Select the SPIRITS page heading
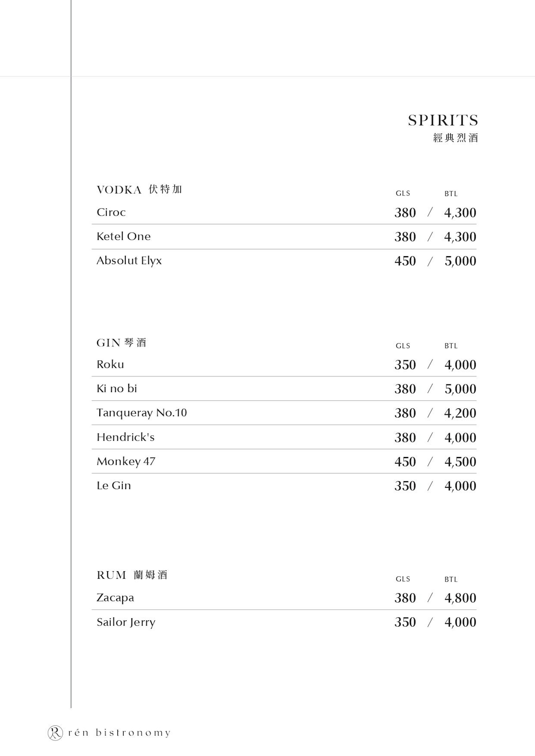 point(443,120)
